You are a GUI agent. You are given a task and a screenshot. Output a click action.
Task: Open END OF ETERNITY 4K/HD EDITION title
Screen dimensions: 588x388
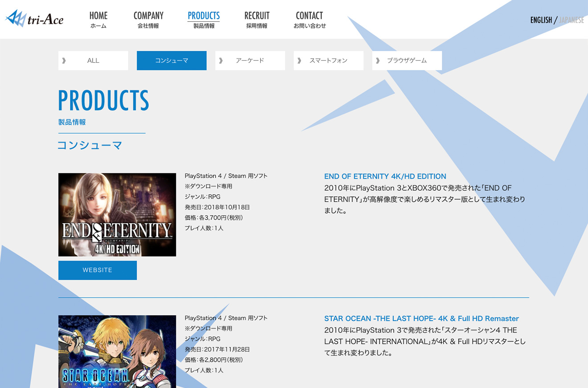[385, 176]
